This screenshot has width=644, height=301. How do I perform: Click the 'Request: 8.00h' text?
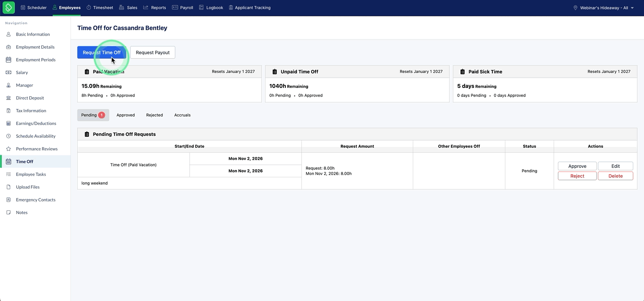[x=320, y=168]
